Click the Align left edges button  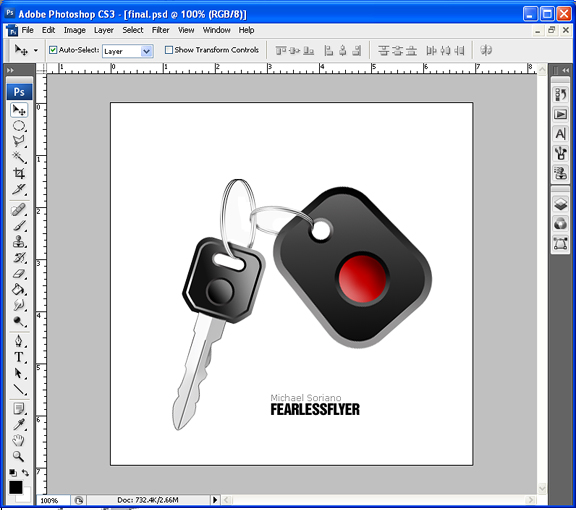[x=328, y=50]
